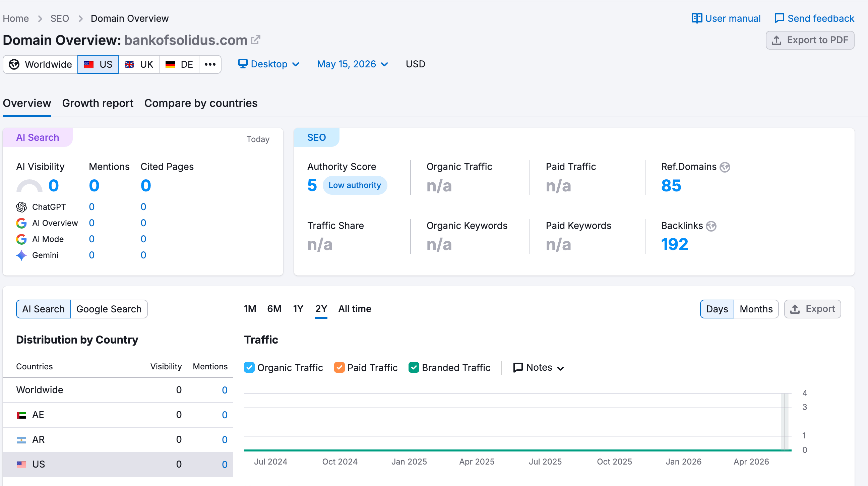Select the DE database
This screenshot has width=868, height=486.
click(x=179, y=64)
